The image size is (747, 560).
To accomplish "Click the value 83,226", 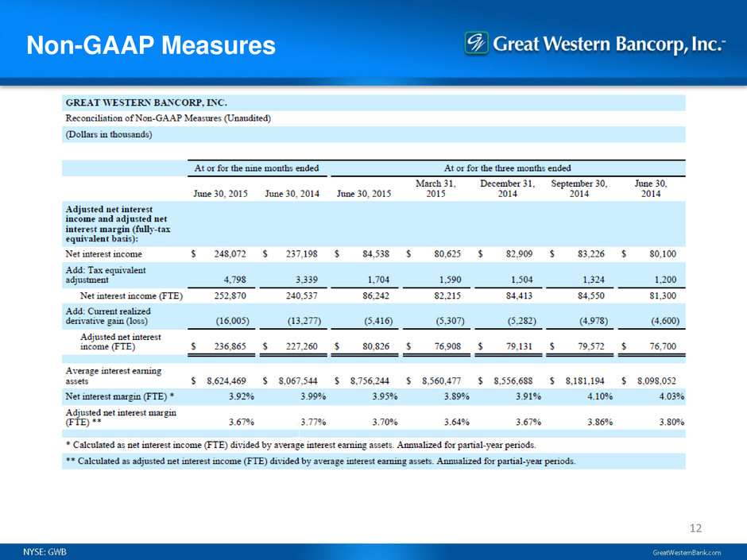I will (x=590, y=254).
